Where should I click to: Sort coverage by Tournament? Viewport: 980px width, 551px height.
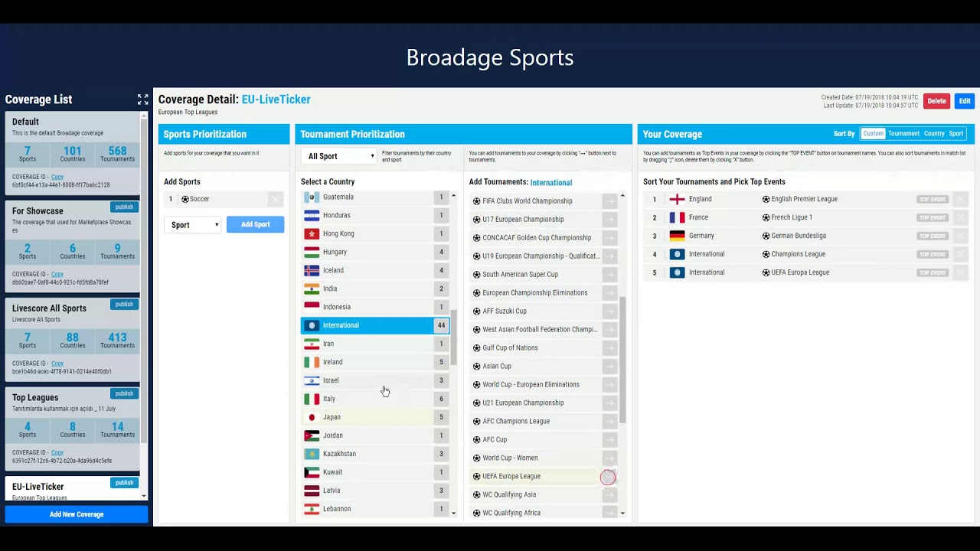[x=903, y=134]
